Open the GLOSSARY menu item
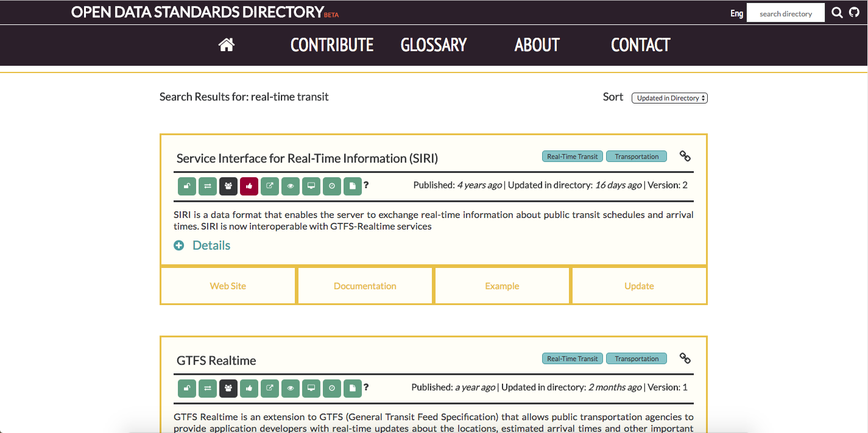 [x=434, y=45]
